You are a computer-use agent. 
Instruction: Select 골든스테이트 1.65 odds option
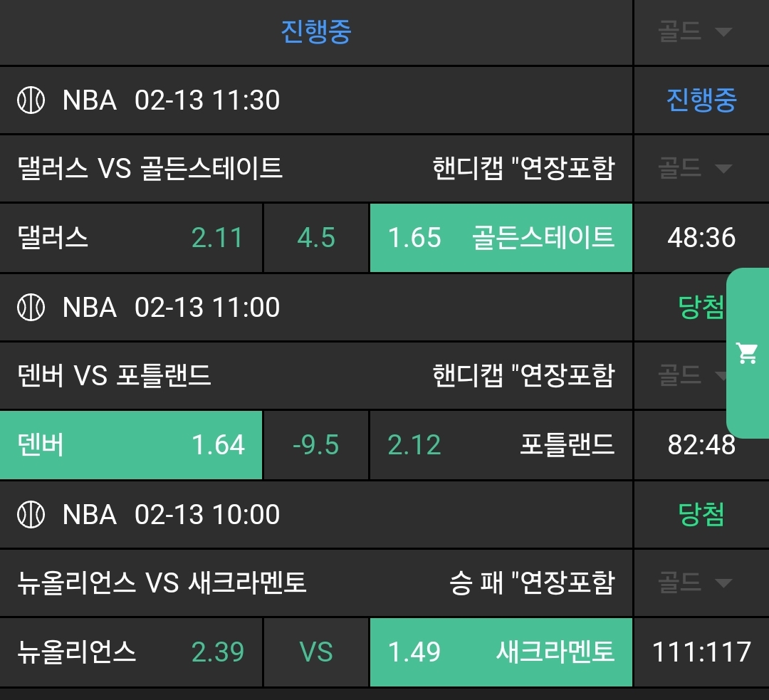click(501, 238)
